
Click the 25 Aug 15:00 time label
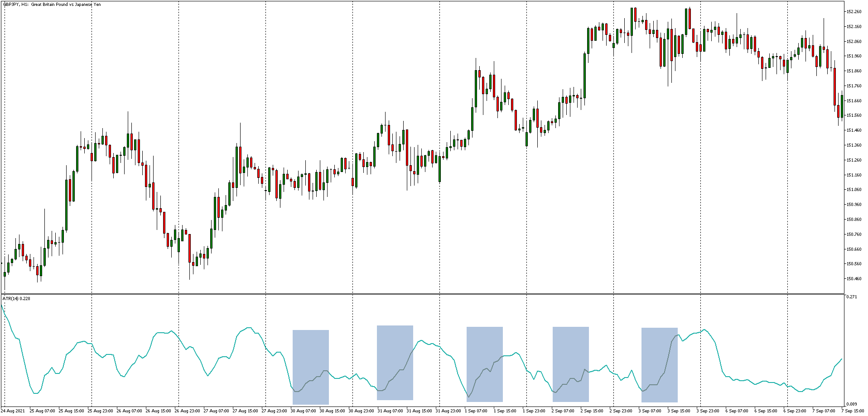tap(71, 411)
